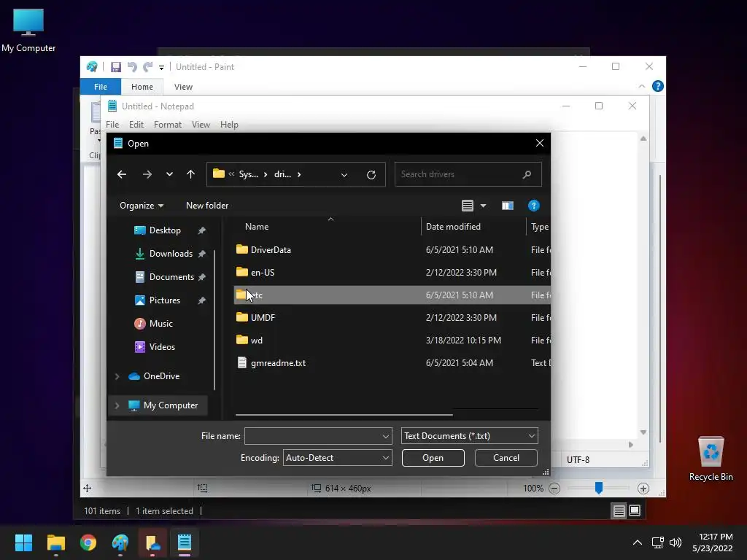
Task: Open the Encoding Auto-Detect dropdown
Action: [337, 458]
